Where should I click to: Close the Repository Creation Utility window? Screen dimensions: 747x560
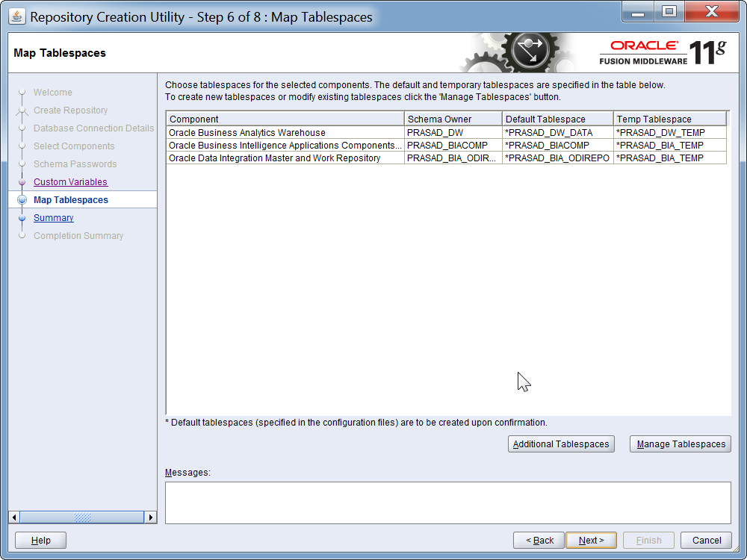711,12
